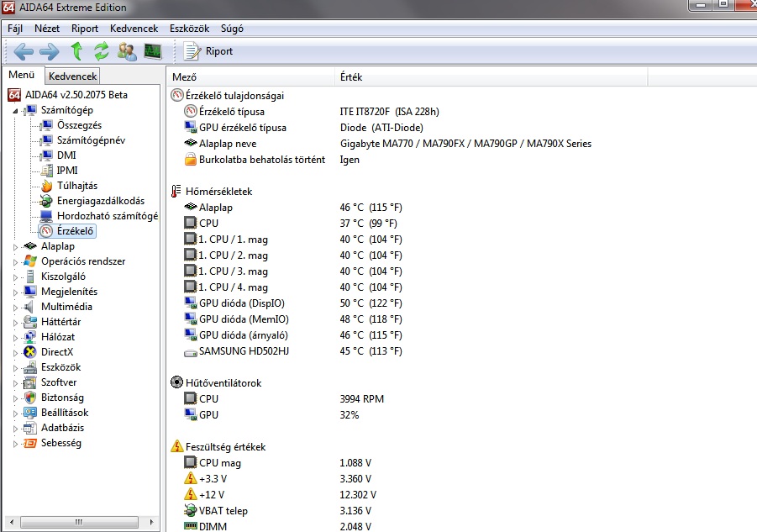Click the users toolbar icon
This screenshot has width=757, height=532.
point(127,51)
